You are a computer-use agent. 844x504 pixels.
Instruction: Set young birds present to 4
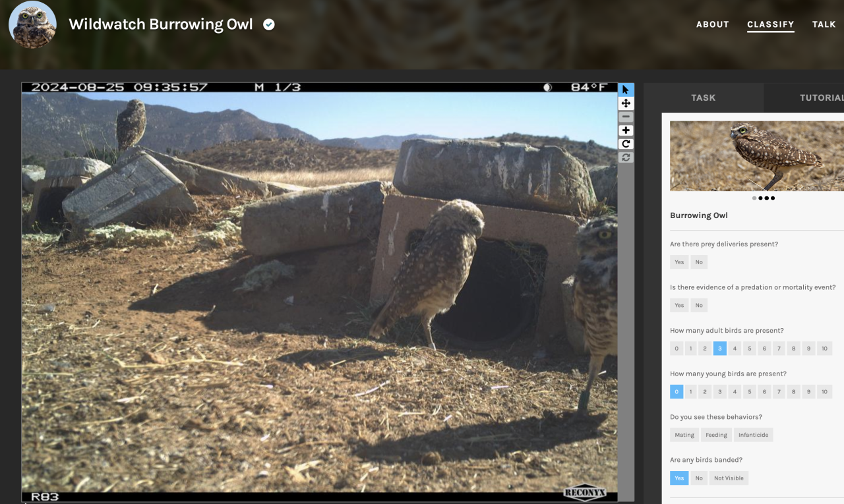click(735, 391)
